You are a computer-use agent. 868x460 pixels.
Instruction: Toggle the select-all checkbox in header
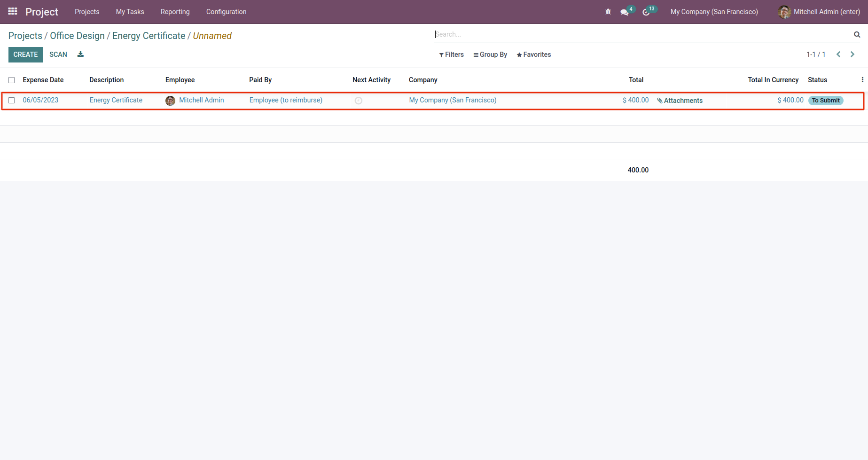click(12, 80)
